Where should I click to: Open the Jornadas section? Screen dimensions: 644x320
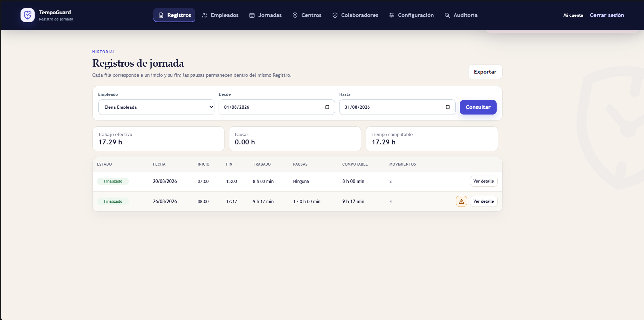tap(266, 15)
